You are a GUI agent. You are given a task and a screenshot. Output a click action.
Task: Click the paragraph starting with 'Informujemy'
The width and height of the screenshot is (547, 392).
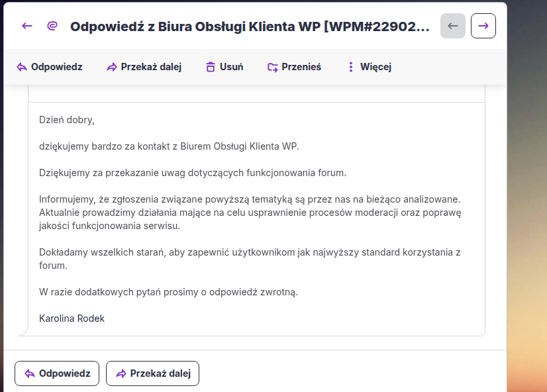point(250,212)
